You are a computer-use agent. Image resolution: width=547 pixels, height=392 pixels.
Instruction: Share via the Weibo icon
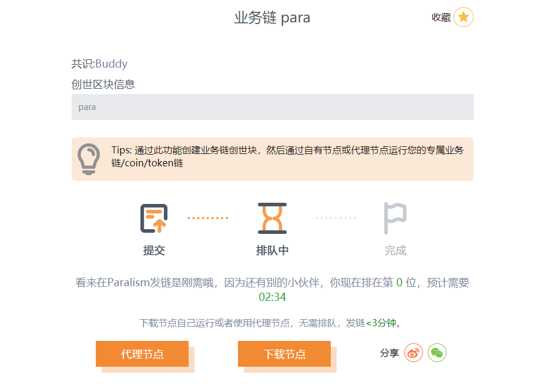pos(414,353)
